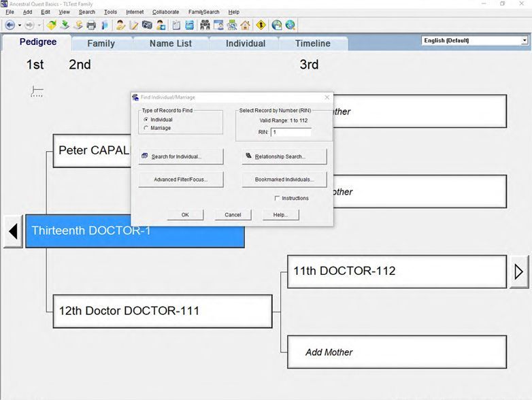Select the 11th DOCTOR-112 pedigree box
The image size is (532, 400).
click(x=397, y=271)
